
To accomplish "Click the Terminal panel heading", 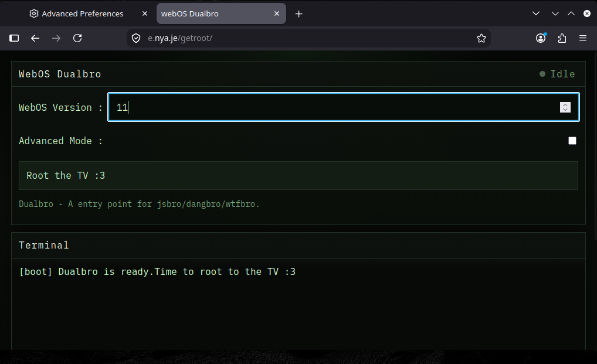I will (x=44, y=246).
